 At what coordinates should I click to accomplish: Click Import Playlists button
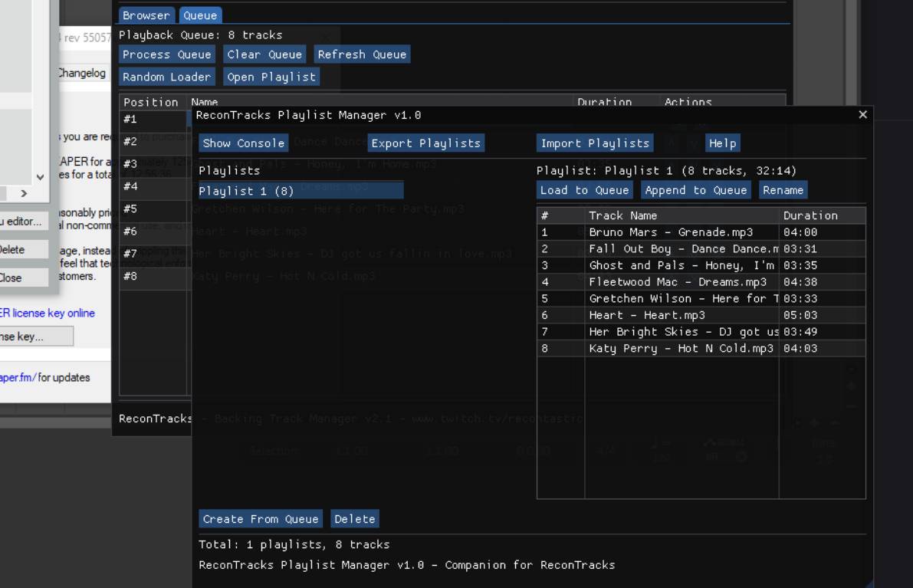click(595, 143)
